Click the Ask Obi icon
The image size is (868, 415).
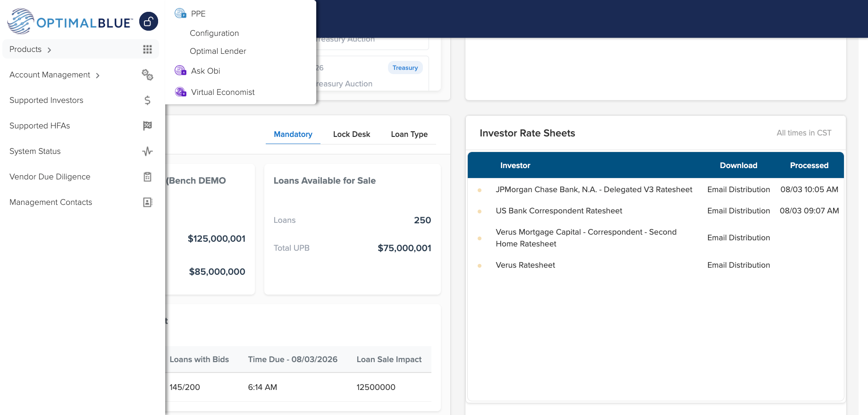tap(180, 70)
